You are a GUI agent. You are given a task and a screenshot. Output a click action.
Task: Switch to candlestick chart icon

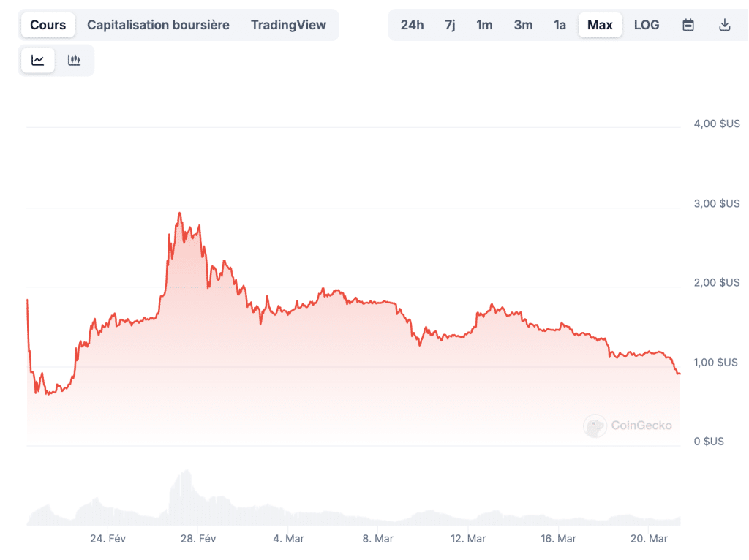point(74,60)
